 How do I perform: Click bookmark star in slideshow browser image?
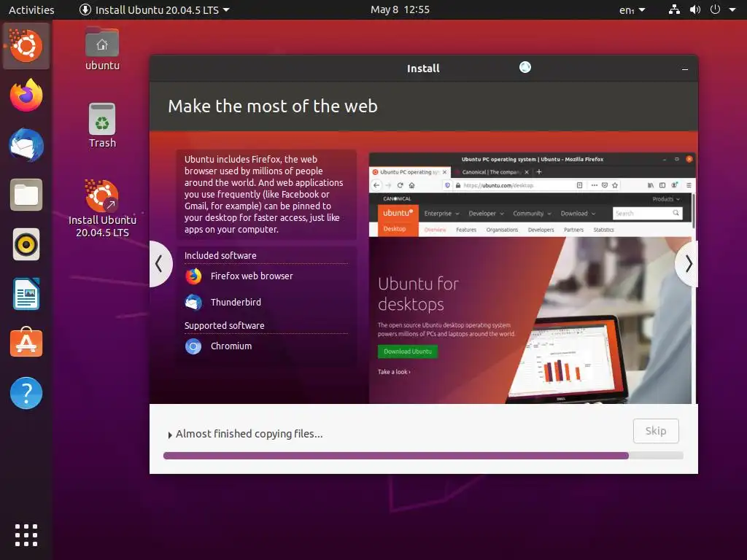tap(615, 185)
